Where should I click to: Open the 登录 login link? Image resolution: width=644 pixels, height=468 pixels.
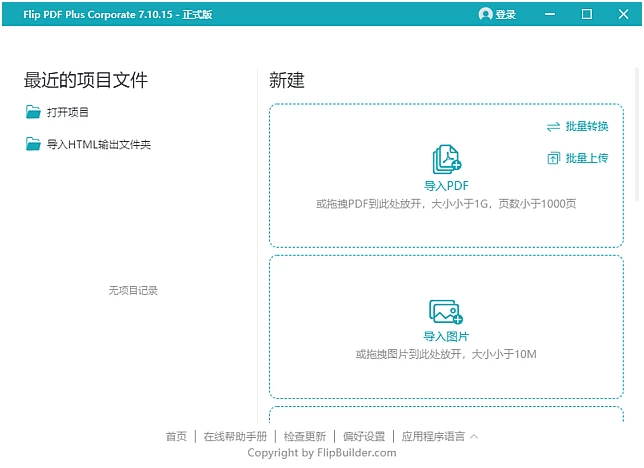point(506,14)
